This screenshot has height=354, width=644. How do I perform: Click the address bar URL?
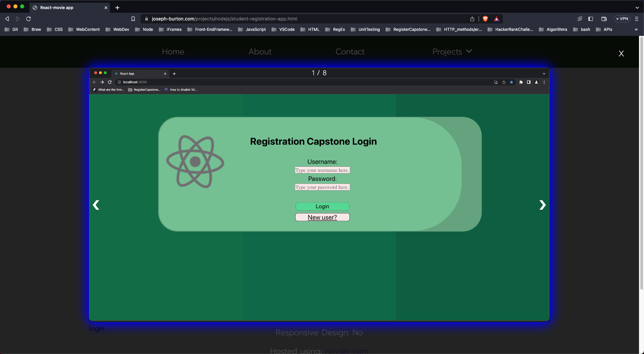click(224, 19)
